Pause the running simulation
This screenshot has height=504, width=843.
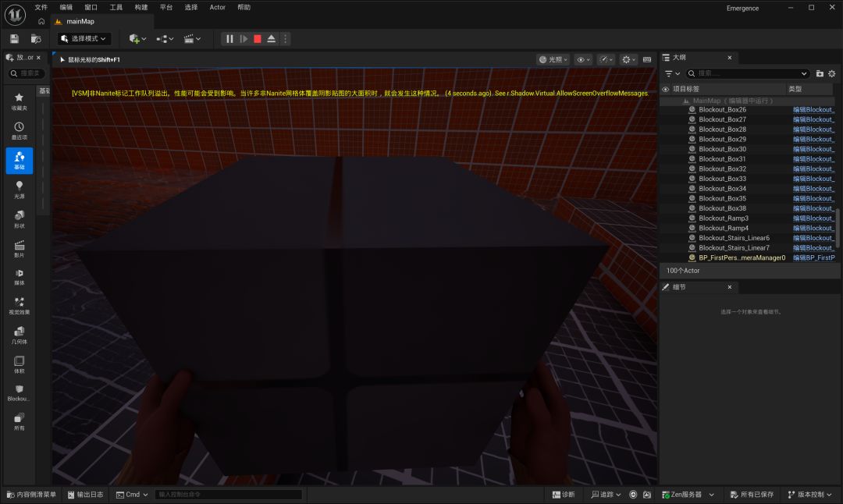click(x=229, y=39)
